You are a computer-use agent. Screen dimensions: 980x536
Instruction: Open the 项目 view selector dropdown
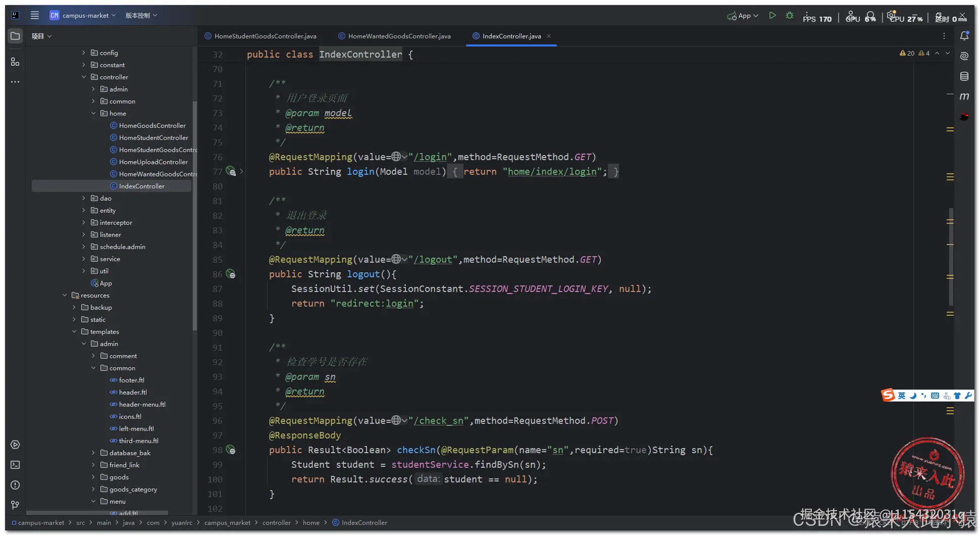(x=41, y=36)
